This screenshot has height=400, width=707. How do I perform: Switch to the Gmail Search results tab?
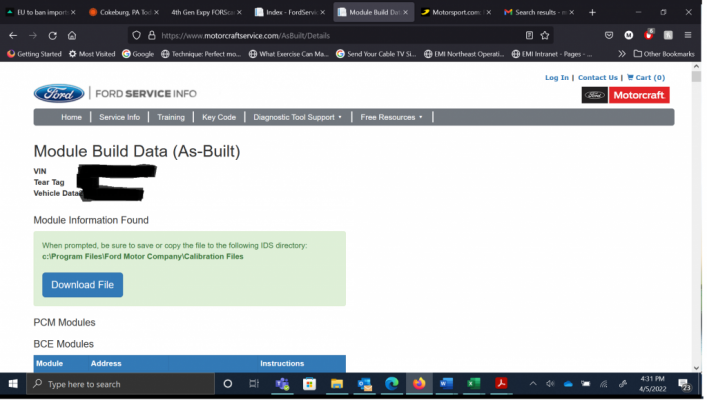coord(538,12)
